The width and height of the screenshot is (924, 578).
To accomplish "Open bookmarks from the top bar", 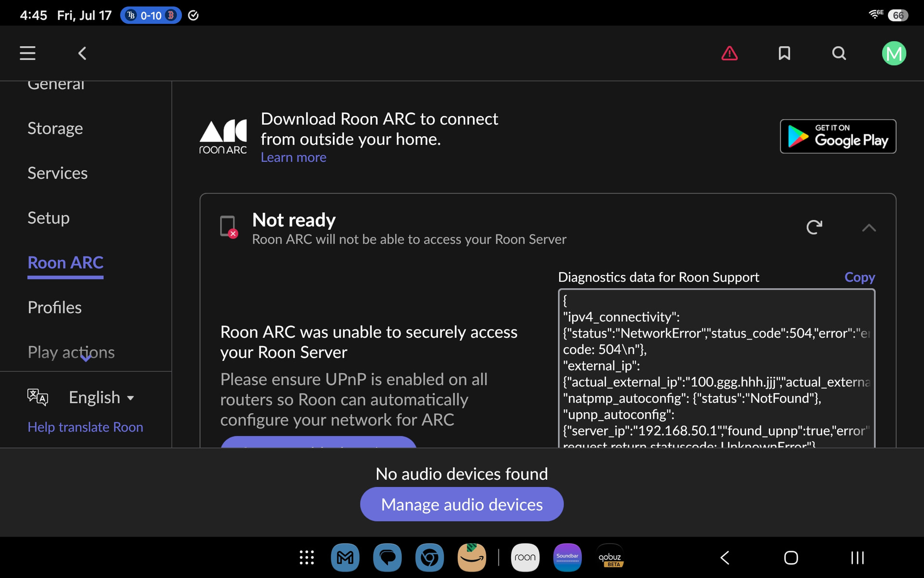I will (784, 53).
